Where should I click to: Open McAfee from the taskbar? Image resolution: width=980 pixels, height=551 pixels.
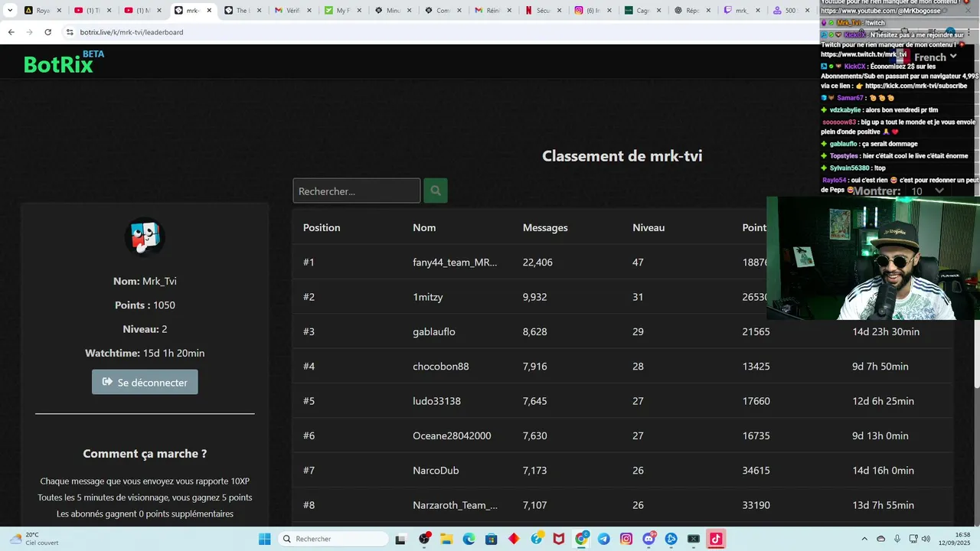tap(559, 539)
